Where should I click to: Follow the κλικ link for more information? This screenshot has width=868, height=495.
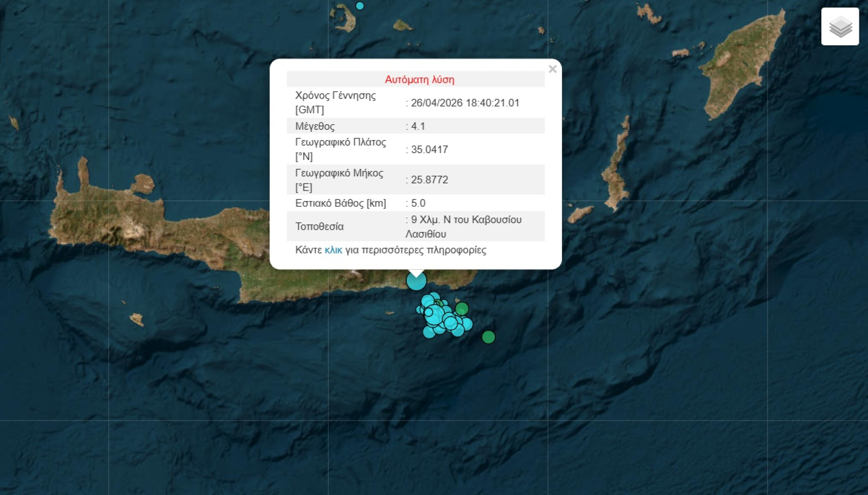pos(333,250)
